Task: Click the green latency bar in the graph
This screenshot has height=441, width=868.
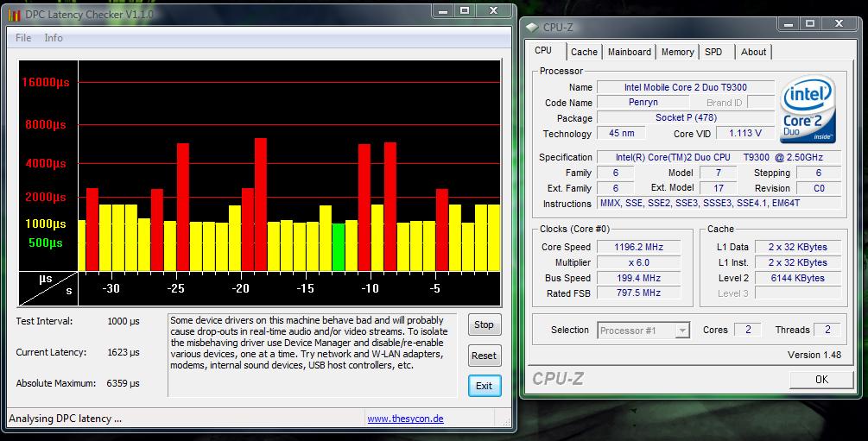Action: point(339,248)
